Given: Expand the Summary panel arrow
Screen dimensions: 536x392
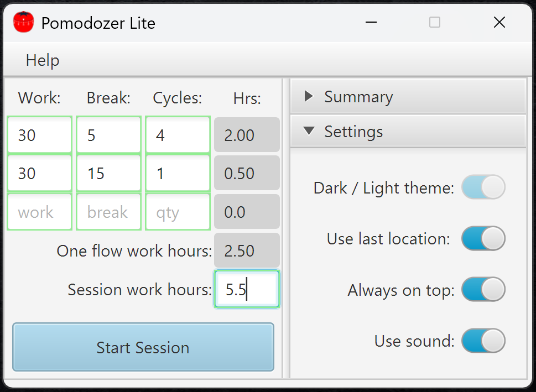Looking at the screenshot, I should point(309,97).
